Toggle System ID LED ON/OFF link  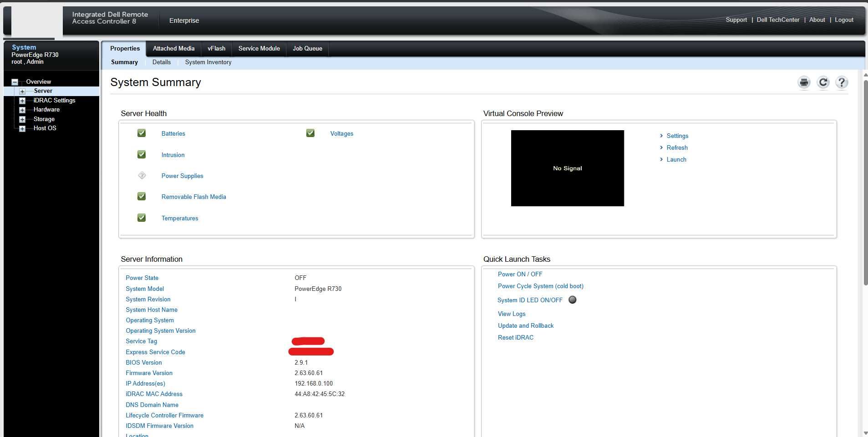coord(530,300)
